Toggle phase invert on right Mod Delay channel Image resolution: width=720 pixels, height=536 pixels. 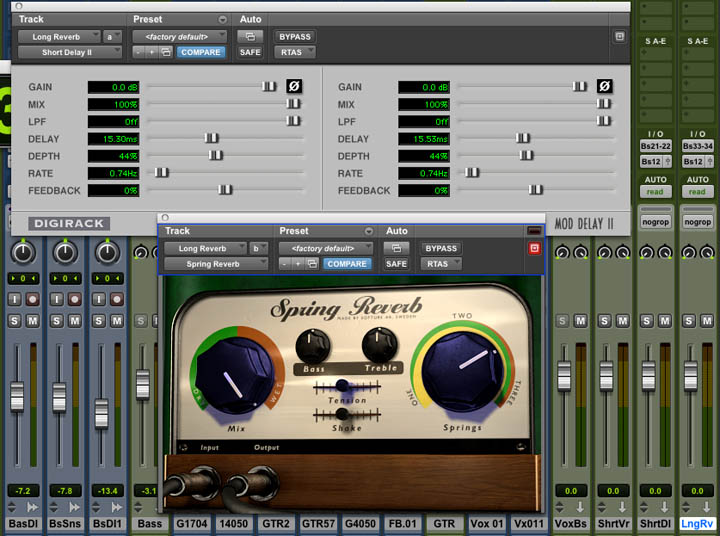coord(604,86)
